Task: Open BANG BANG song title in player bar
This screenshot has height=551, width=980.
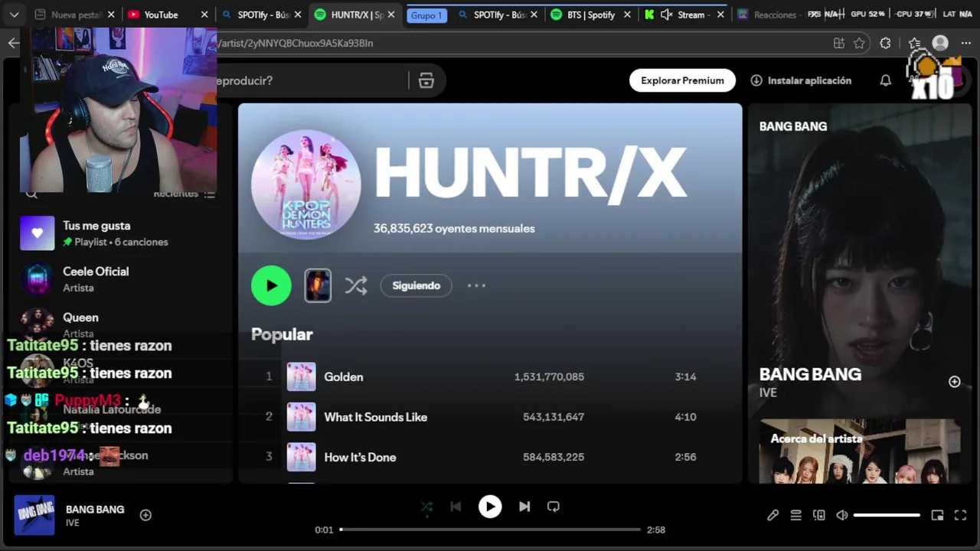Action: point(95,510)
